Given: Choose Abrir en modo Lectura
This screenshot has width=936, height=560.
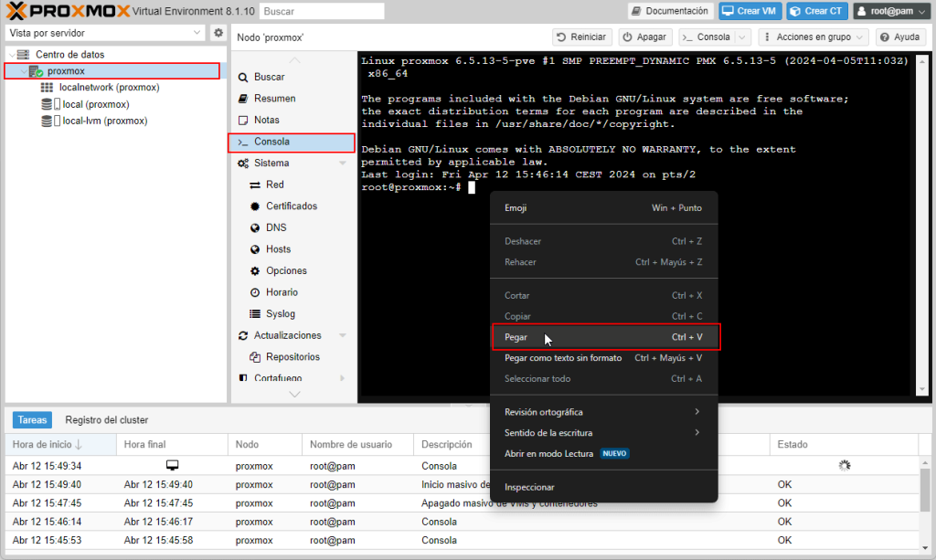Looking at the screenshot, I should (x=603, y=453).
